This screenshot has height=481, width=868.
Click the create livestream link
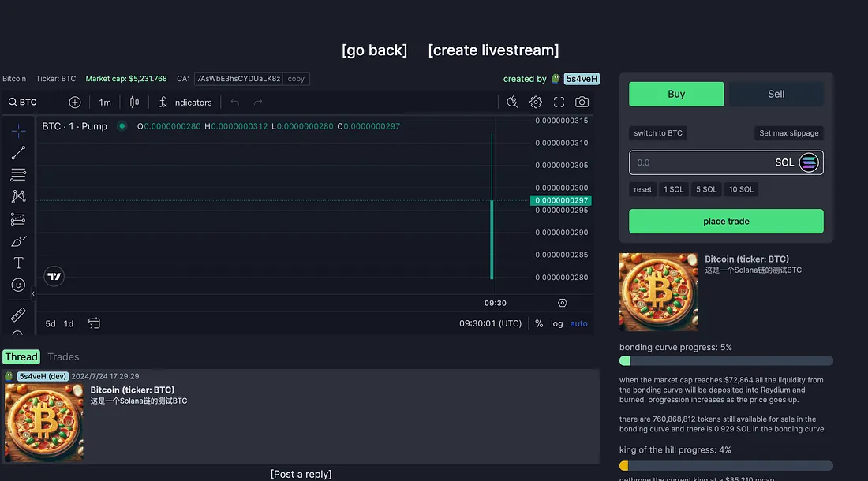pyautogui.click(x=493, y=50)
